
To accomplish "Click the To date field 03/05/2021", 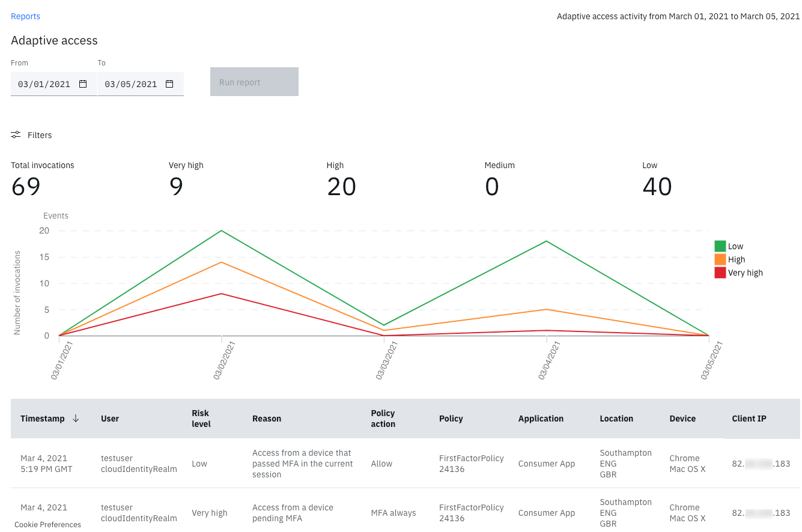I will click(x=141, y=84).
